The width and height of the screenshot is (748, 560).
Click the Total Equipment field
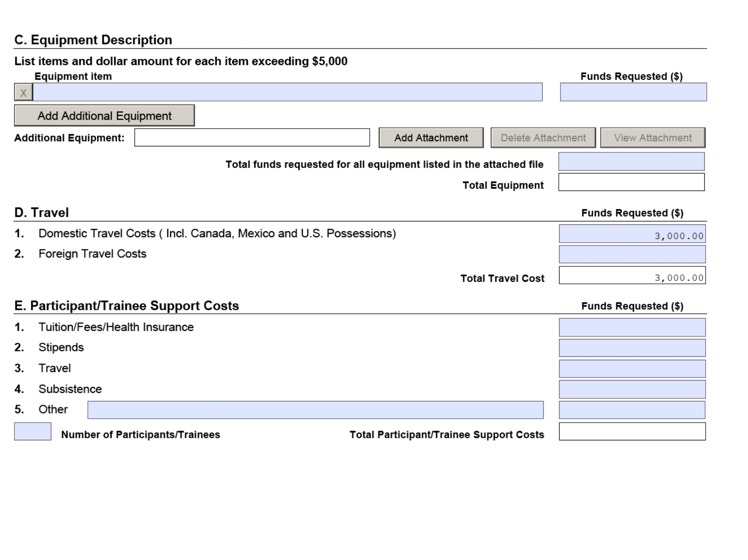pos(631,182)
